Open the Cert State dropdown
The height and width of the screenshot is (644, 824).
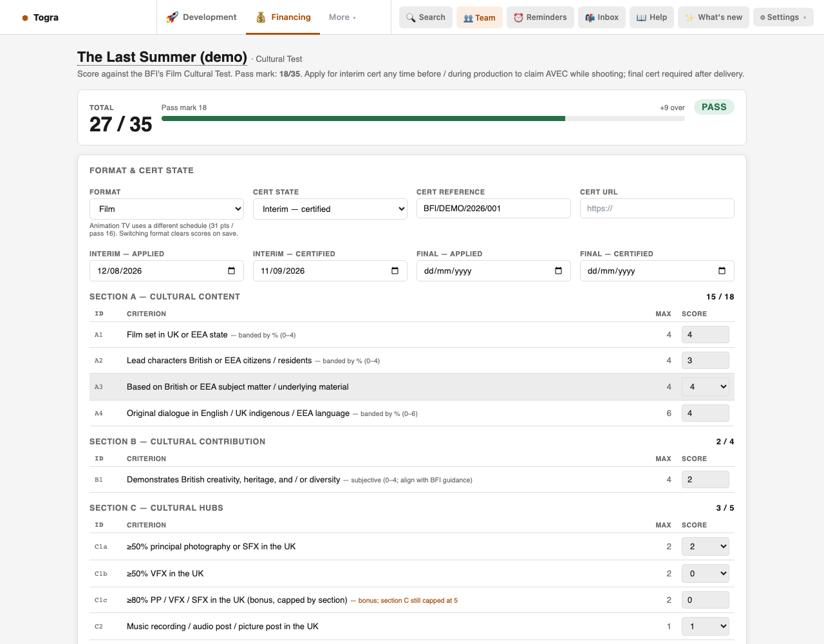pos(330,209)
